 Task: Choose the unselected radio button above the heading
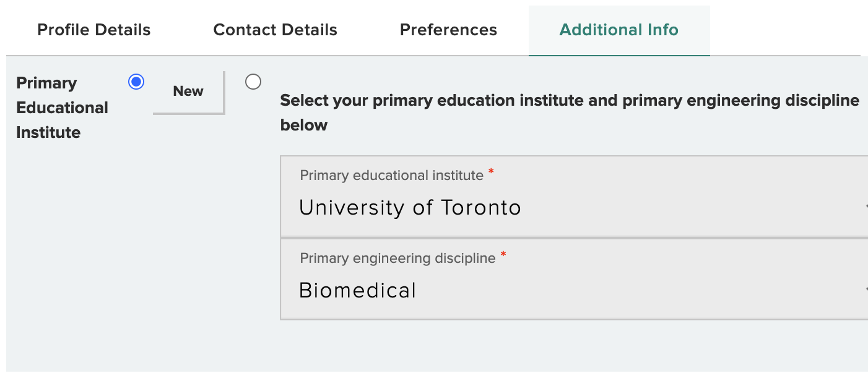pyautogui.click(x=253, y=82)
